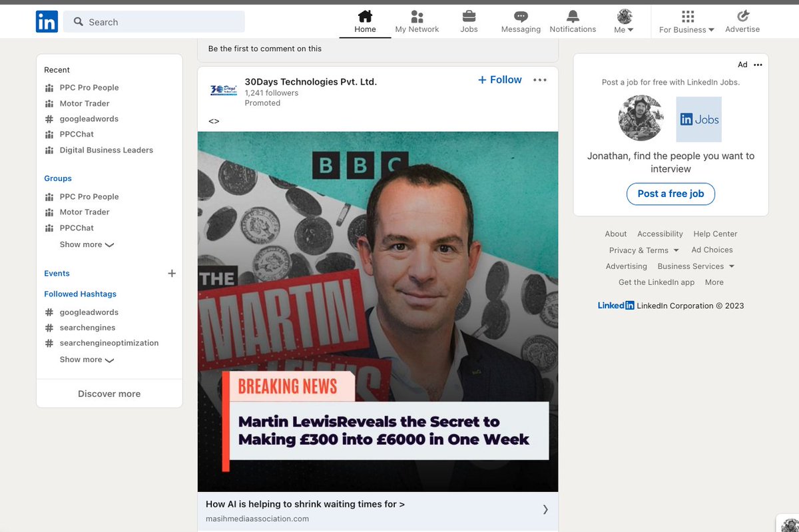Expand Show more under Groups
This screenshot has height=532, width=799.
coord(87,244)
